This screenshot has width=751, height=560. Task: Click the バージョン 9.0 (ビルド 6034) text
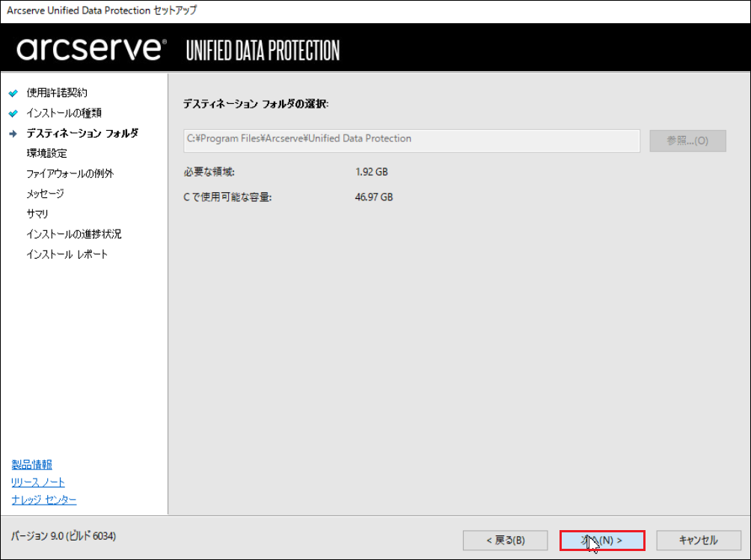pyautogui.click(x=64, y=536)
